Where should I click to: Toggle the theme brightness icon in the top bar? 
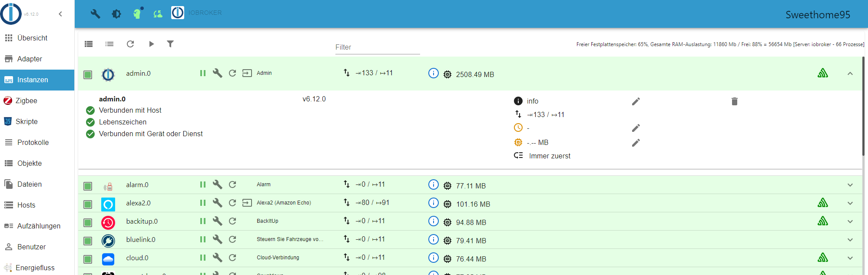coord(116,14)
